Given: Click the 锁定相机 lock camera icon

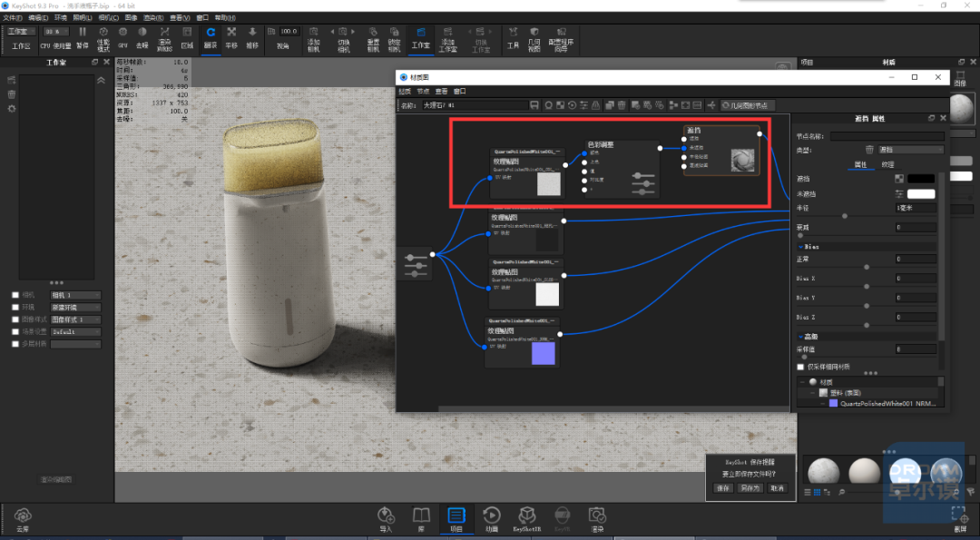Looking at the screenshot, I should click(x=395, y=32).
